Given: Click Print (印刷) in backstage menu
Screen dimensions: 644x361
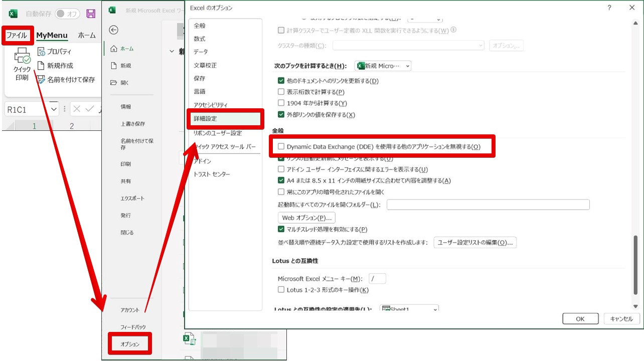Looking at the screenshot, I should (x=126, y=164).
